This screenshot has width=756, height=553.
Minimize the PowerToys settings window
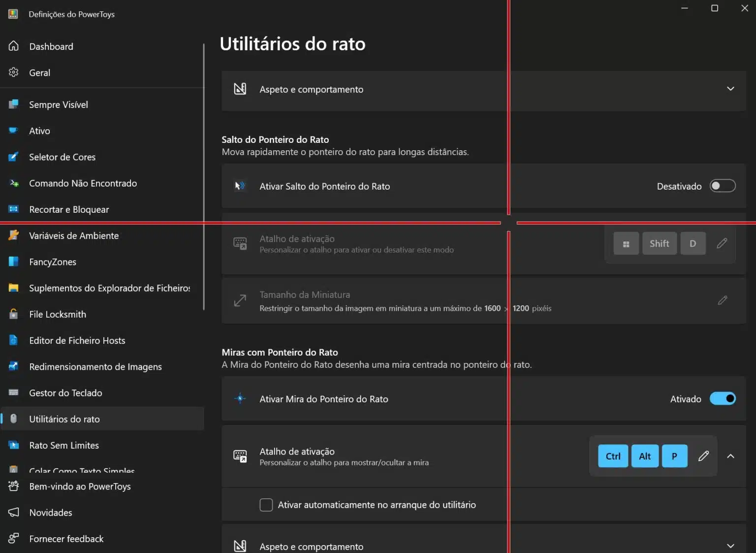[685, 8]
